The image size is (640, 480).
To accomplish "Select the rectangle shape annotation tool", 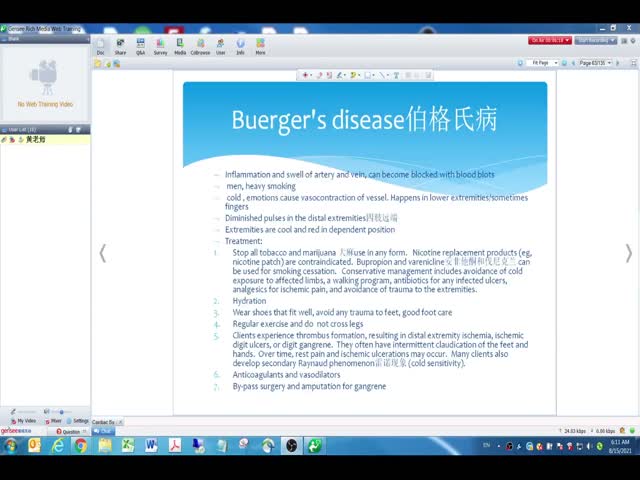I will [x=368, y=76].
